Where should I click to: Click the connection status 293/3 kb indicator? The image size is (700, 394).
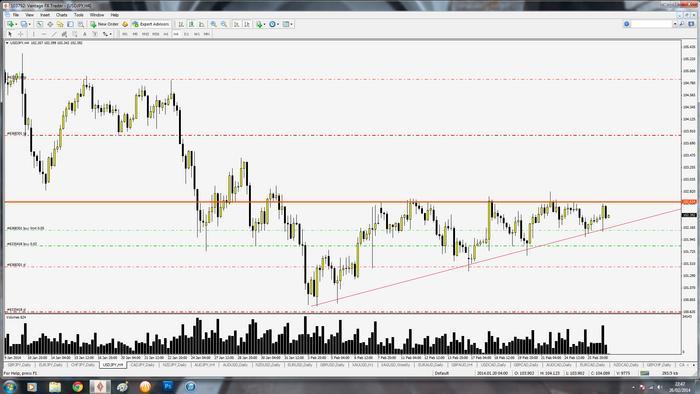pyautogui.click(x=671, y=373)
